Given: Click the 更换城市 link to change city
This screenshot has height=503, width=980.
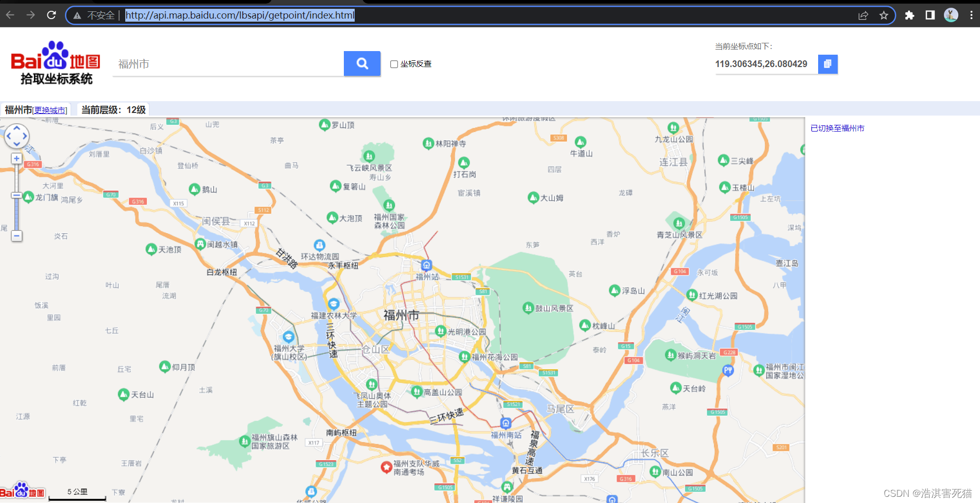Looking at the screenshot, I should (50, 109).
